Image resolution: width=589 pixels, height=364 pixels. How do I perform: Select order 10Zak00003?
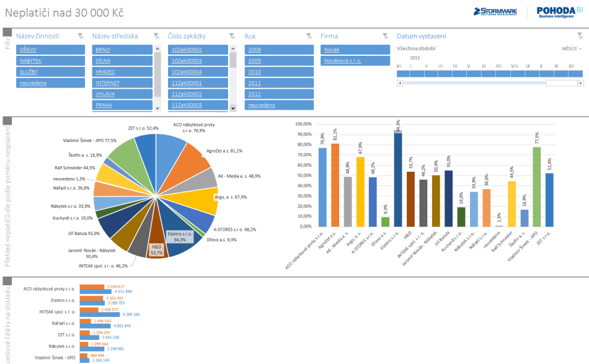click(x=198, y=61)
